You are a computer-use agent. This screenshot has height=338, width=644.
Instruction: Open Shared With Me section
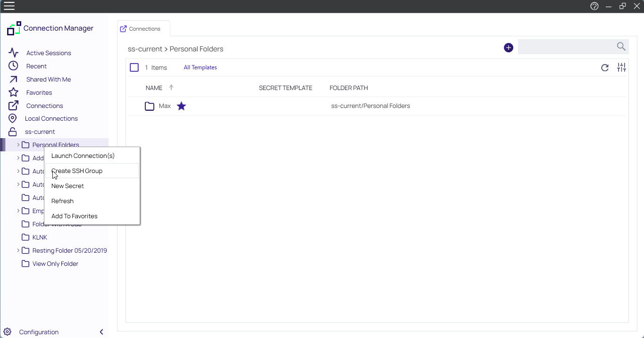[x=49, y=79]
